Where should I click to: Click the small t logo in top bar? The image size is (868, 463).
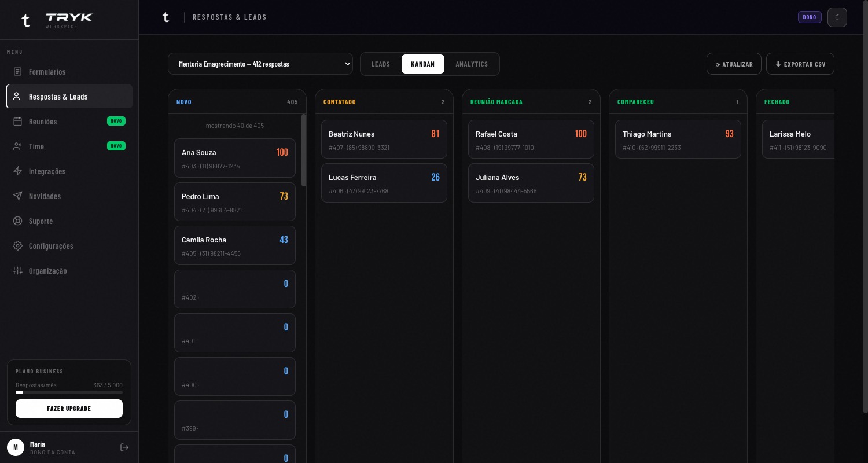(166, 17)
